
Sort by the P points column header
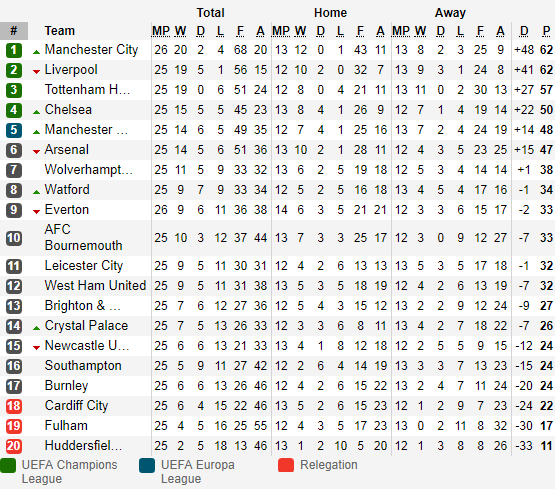(x=546, y=31)
